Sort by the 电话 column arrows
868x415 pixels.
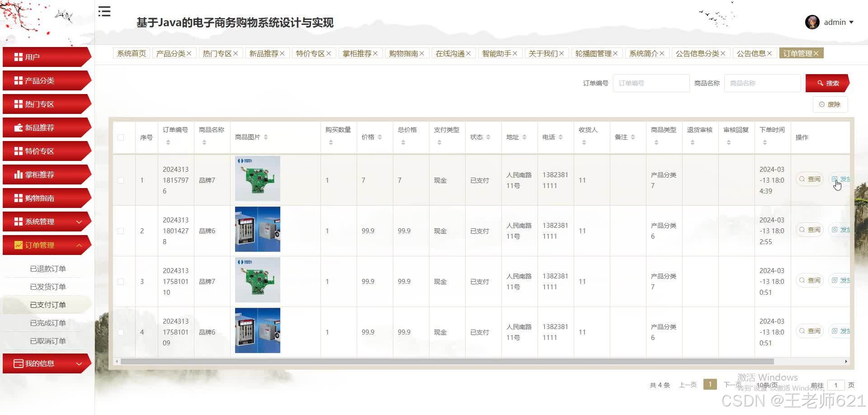[561, 137]
